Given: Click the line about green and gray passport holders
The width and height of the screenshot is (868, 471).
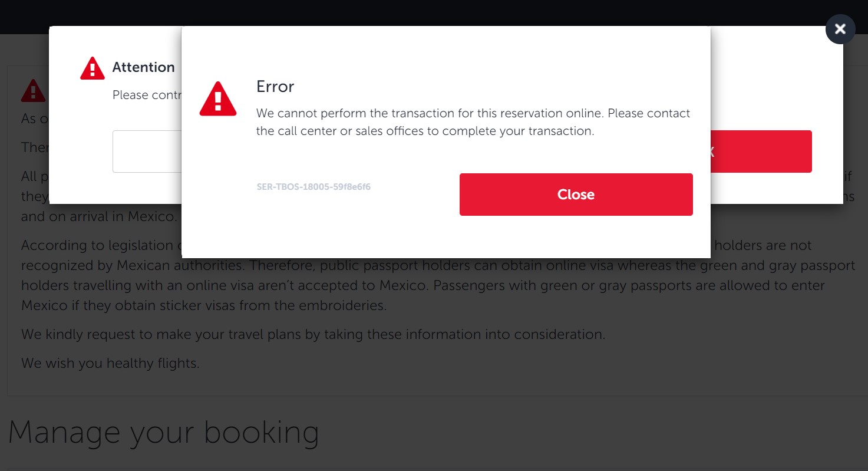Looking at the screenshot, I should [x=423, y=285].
